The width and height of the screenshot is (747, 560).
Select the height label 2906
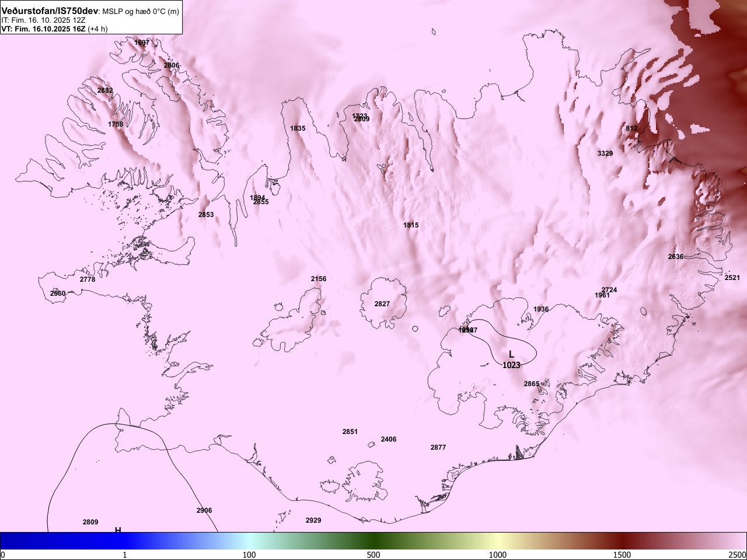pos(204,510)
